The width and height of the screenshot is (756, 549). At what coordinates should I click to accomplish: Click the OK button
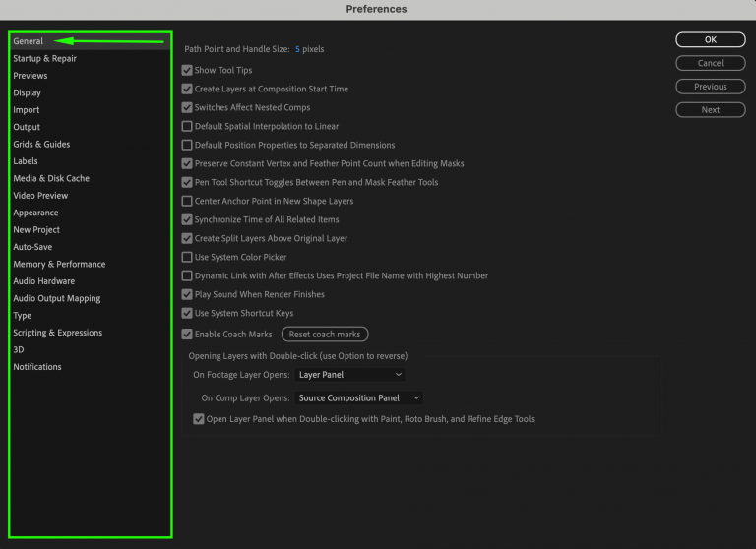click(710, 40)
